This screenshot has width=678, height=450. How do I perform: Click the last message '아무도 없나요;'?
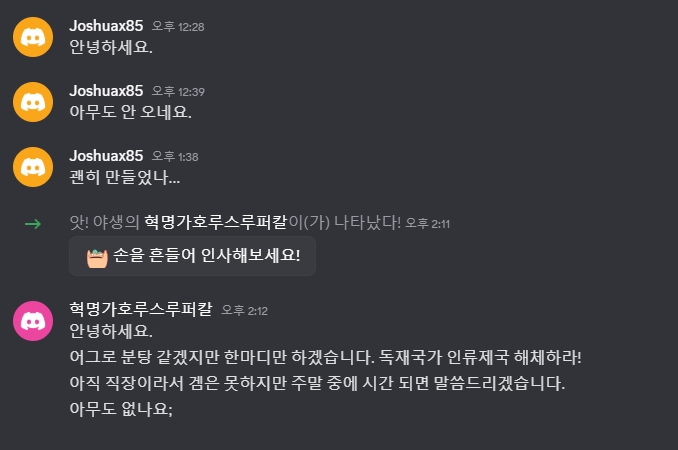click(121, 409)
